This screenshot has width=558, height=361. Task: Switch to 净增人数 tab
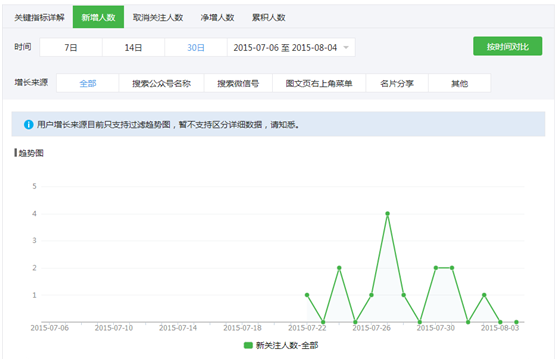coord(217,17)
